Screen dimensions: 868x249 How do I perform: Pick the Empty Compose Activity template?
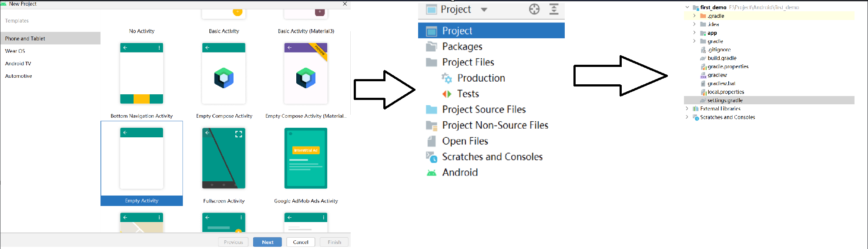[224, 73]
